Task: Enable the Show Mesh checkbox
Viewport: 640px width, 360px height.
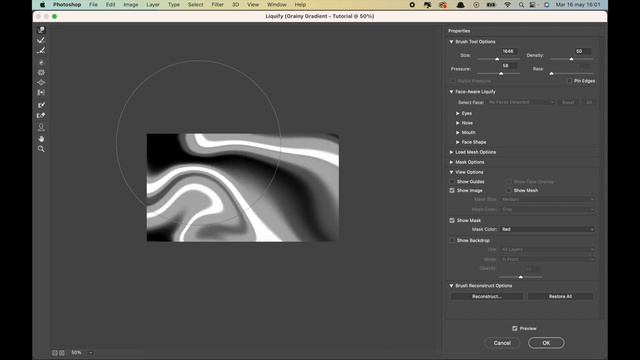Action: 509,191
